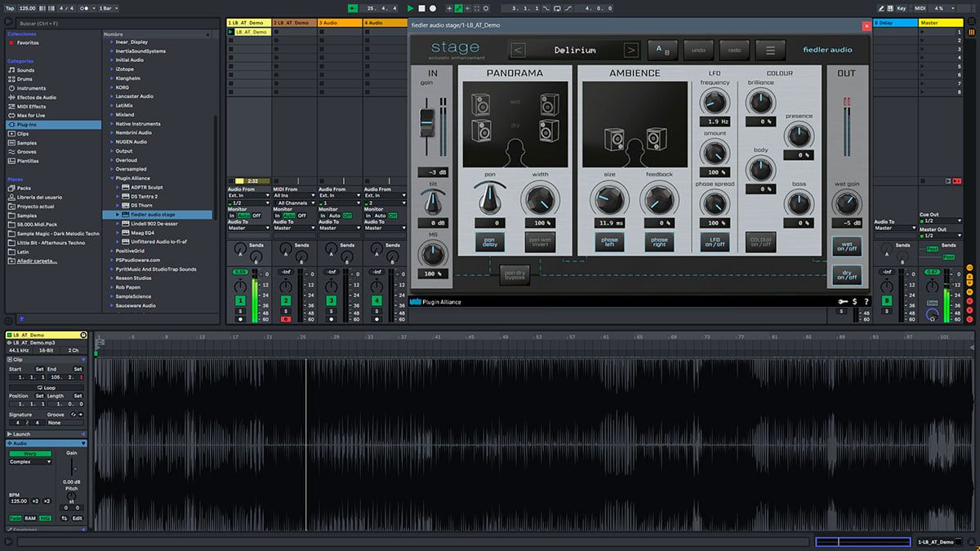Select the Master track header
This screenshot has width=980, height=551.
click(x=940, y=22)
